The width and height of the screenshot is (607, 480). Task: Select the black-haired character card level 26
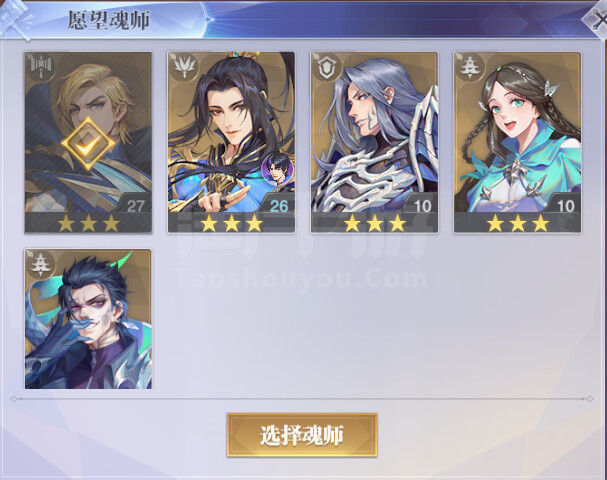pos(231,142)
